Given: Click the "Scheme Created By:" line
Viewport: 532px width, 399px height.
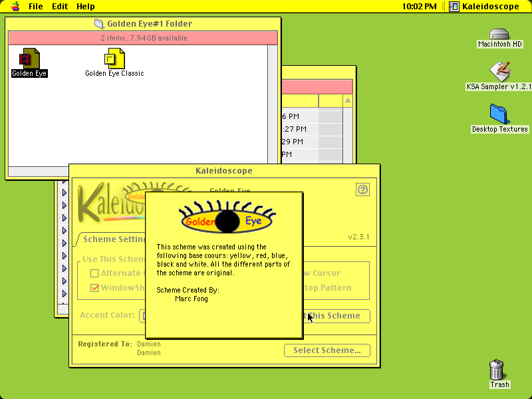Looking at the screenshot, I should click(188, 290).
